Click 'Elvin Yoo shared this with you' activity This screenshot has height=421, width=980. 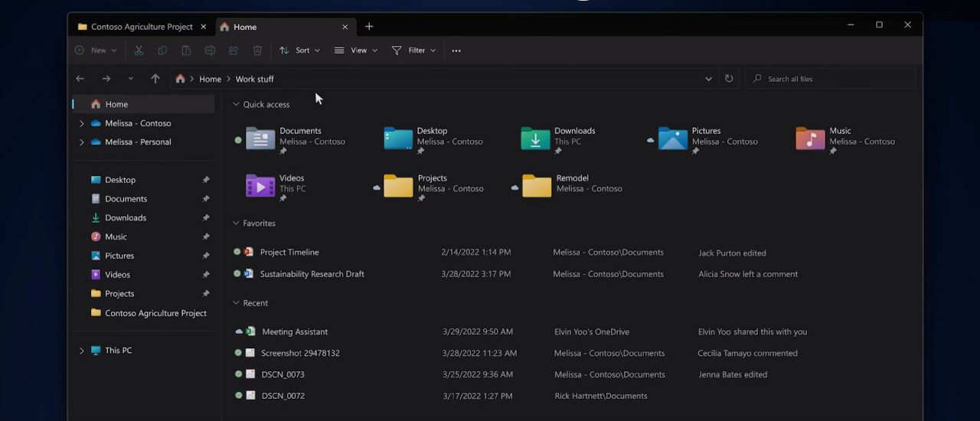(753, 331)
